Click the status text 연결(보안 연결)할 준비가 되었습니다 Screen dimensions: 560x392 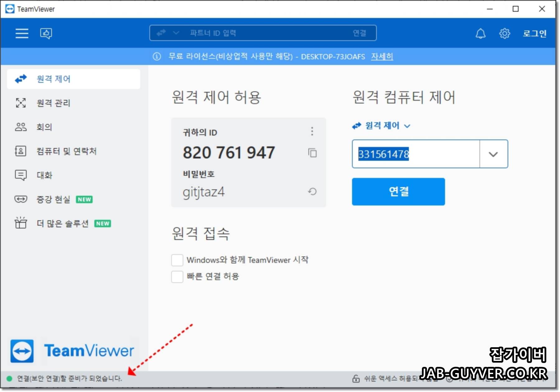(x=69, y=378)
